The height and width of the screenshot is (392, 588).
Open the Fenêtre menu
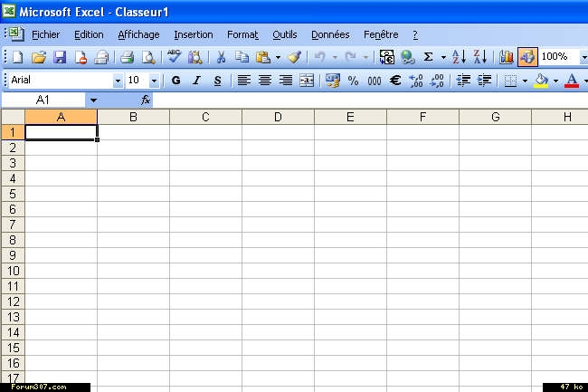coord(381,34)
